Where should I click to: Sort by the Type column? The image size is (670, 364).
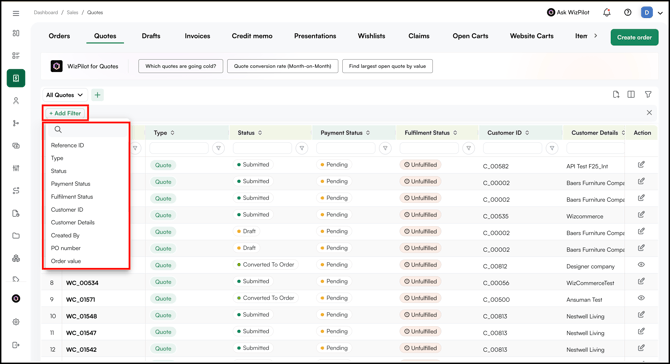click(173, 133)
